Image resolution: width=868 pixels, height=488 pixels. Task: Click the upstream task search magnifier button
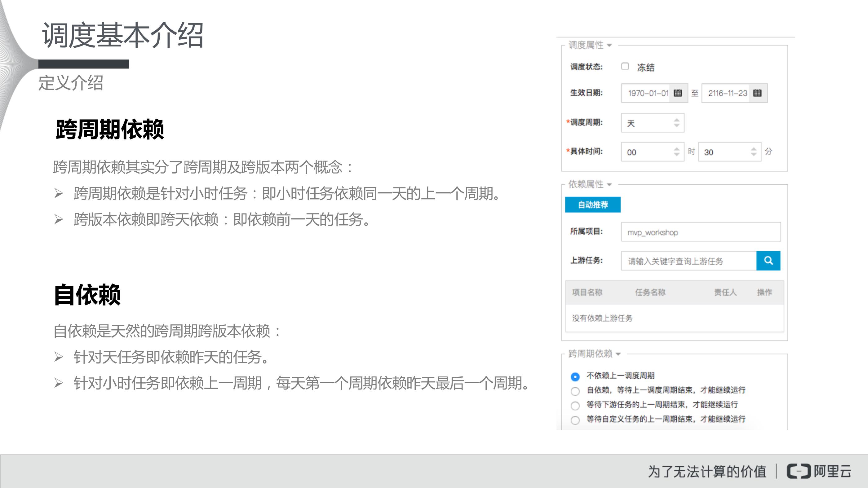pos(768,260)
